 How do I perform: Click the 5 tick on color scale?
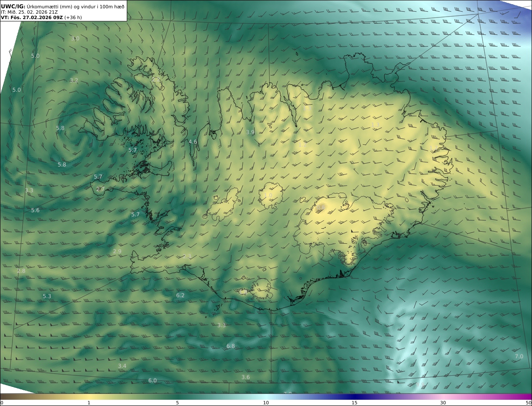(177, 403)
